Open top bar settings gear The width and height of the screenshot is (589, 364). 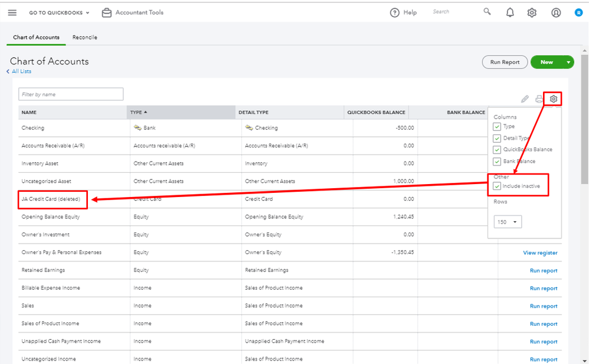point(532,12)
